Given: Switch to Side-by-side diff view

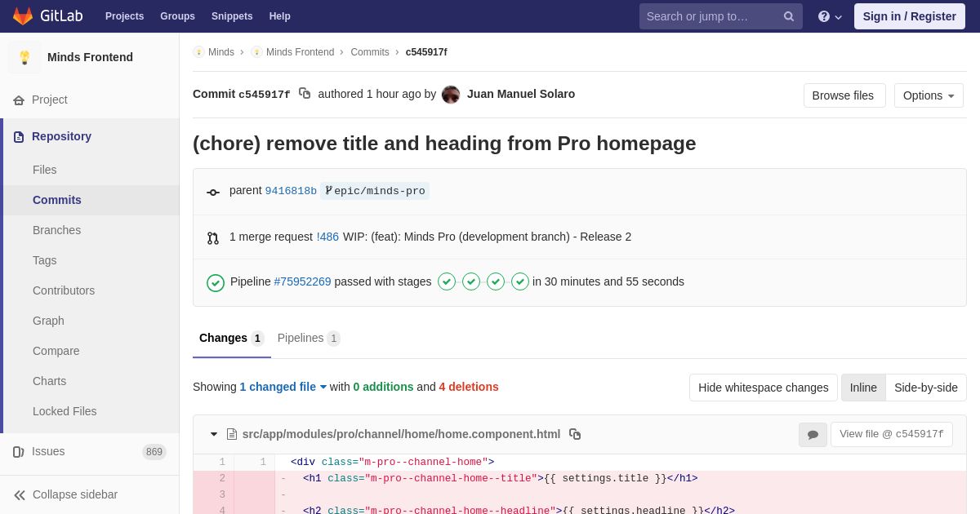Looking at the screenshot, I should coord(926,388).
